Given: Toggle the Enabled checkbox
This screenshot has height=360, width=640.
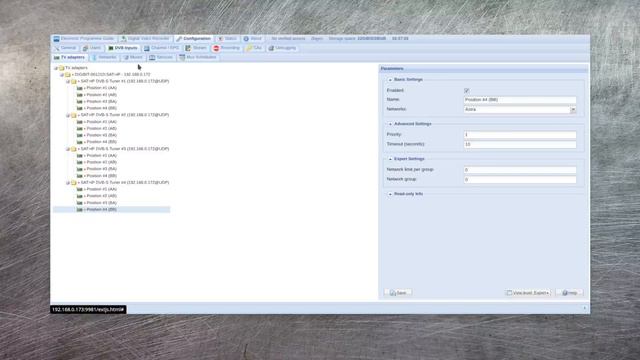Looking at the screenshot, I should [467, 90].
